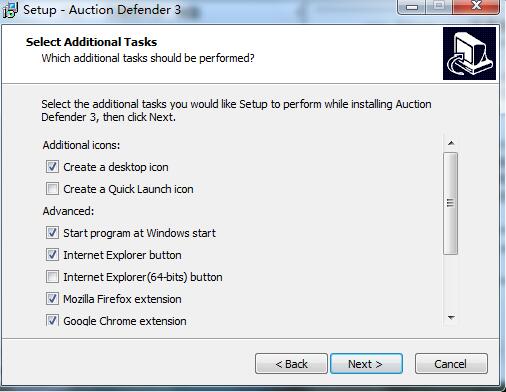This screenshot has width=506, height=392.
Task: Go to the previous step with Back
Action: pyautogui.click(x=291, y=364)
